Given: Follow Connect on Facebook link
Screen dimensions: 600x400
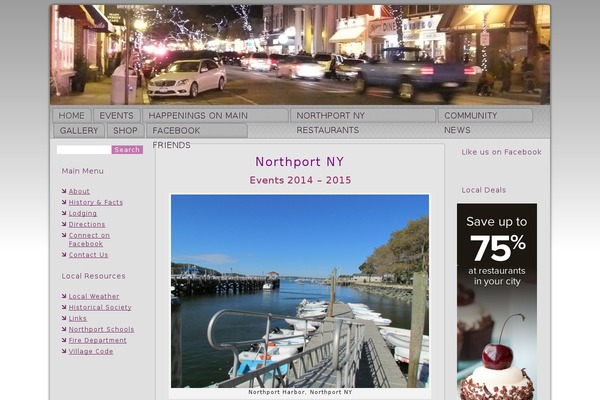Looking at the screenshot, I should point(89,240).
